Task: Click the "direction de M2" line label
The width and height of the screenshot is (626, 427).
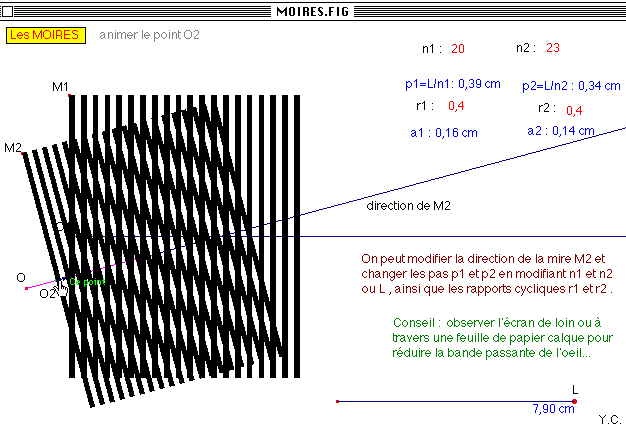Action: [x=408, y=205]
